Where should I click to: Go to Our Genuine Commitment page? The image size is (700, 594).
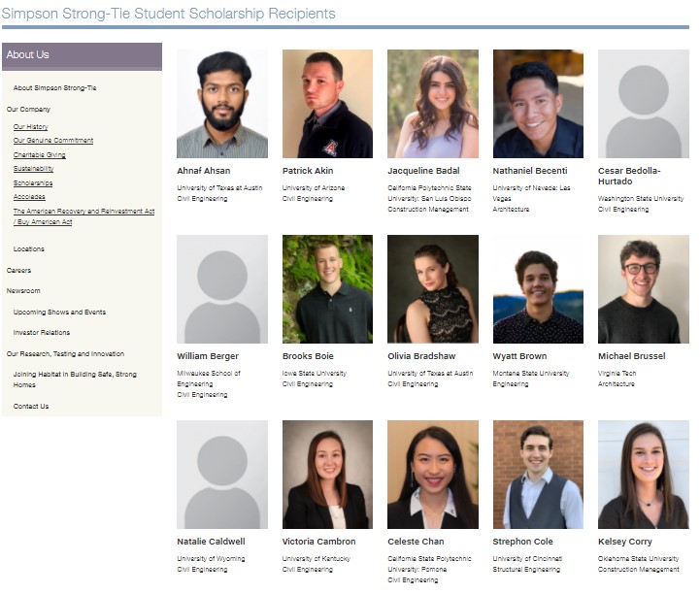(53, 140)
